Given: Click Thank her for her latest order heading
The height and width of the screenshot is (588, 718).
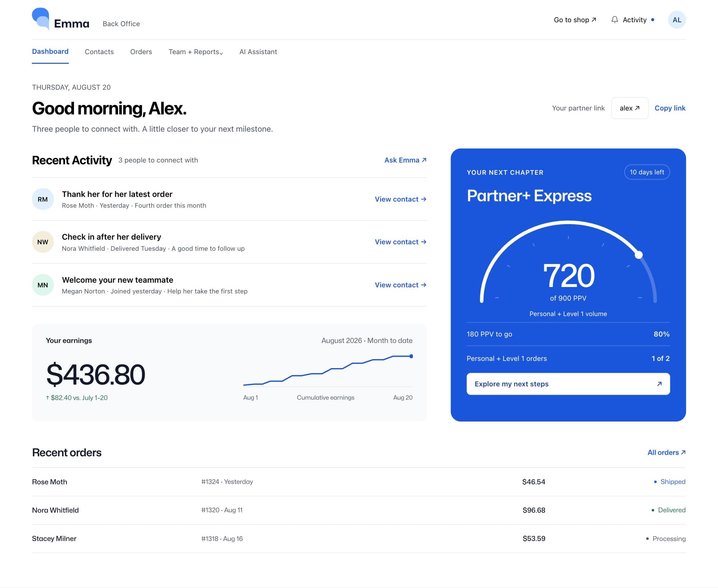Looking at the screenshot, I should (x=117, y=194).
